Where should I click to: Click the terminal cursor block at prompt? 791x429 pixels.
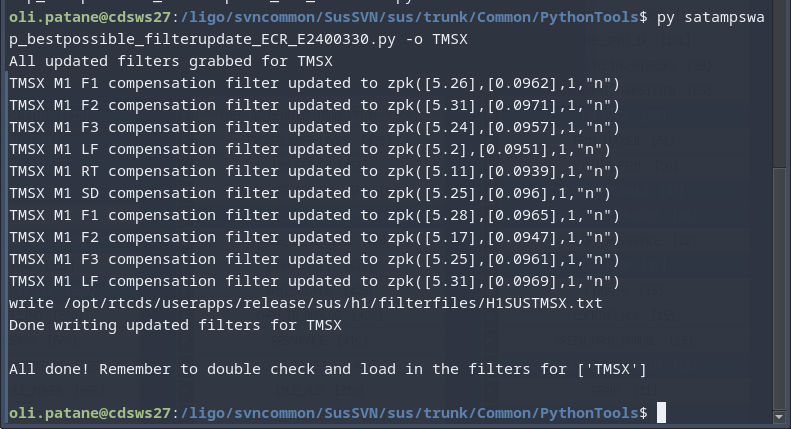661,413
